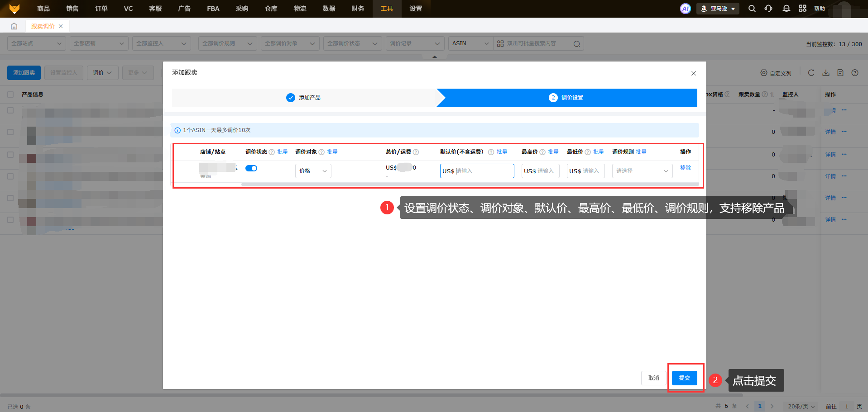Expand the 调价规则 请选择 dropdown
The height and width of the screenshot is (412, 868).
(642, 171)
